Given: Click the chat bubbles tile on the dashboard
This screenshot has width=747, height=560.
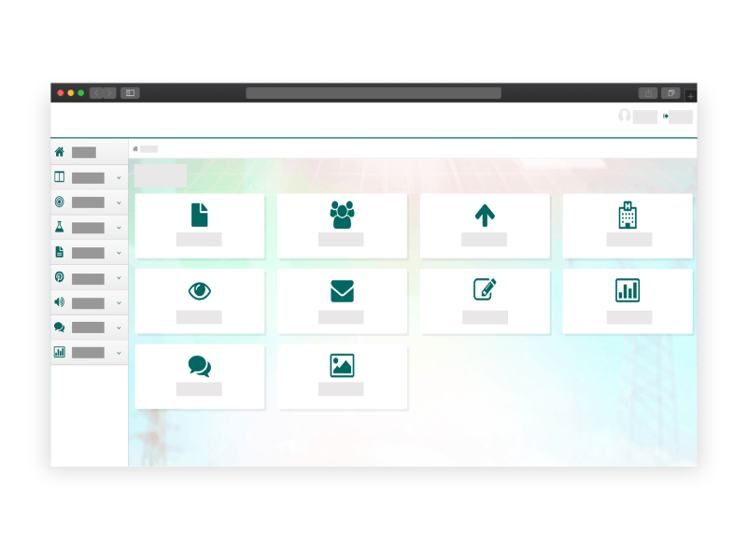Looking at the screenshot, I should point(199,376).
